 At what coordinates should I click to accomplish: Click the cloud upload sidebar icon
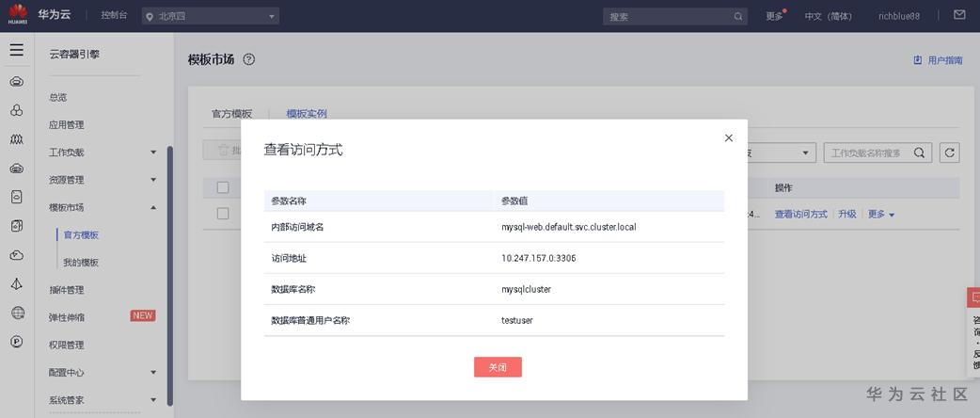pyautogui.click(x=17, y=255)
